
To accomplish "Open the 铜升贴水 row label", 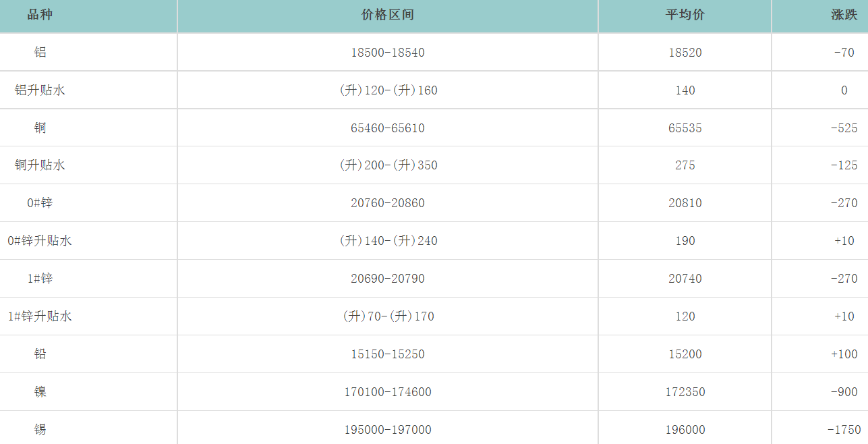I will click(40, 165).
